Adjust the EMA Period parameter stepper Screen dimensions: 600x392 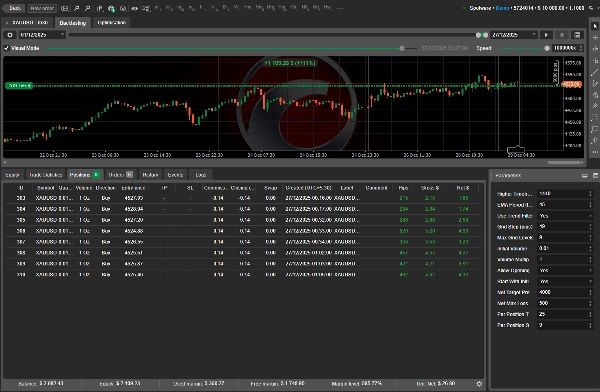coord(590,205)
